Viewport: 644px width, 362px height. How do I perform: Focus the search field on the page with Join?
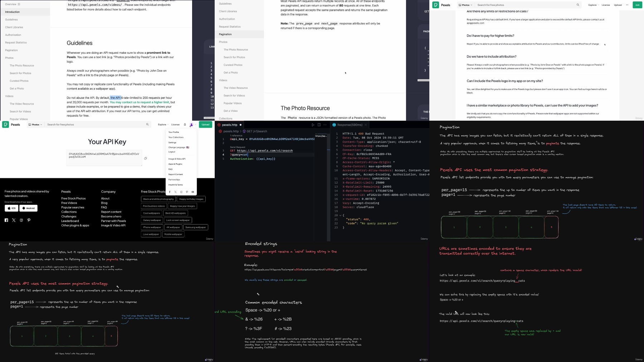point(528,5)
